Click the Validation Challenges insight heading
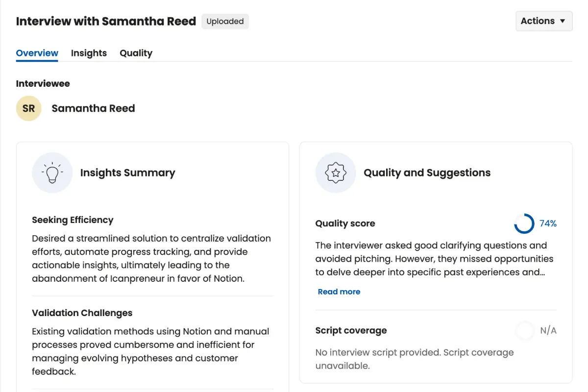The height and width of the screenshot is (392, 588). coord(82,313)
